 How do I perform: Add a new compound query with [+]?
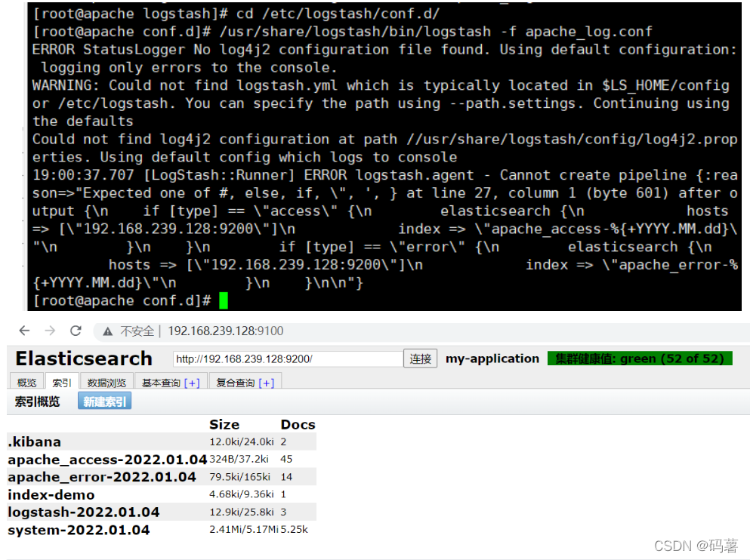(x=267, y=383)
